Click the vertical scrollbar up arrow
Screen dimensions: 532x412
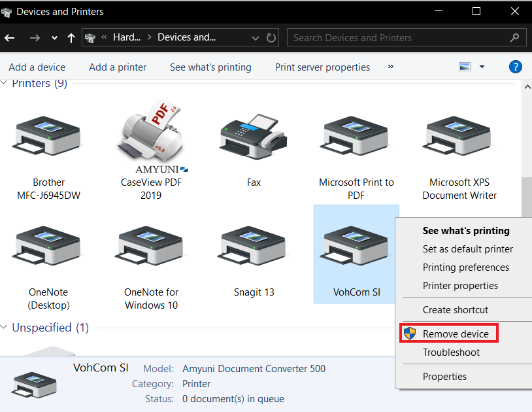coord(527,87)
